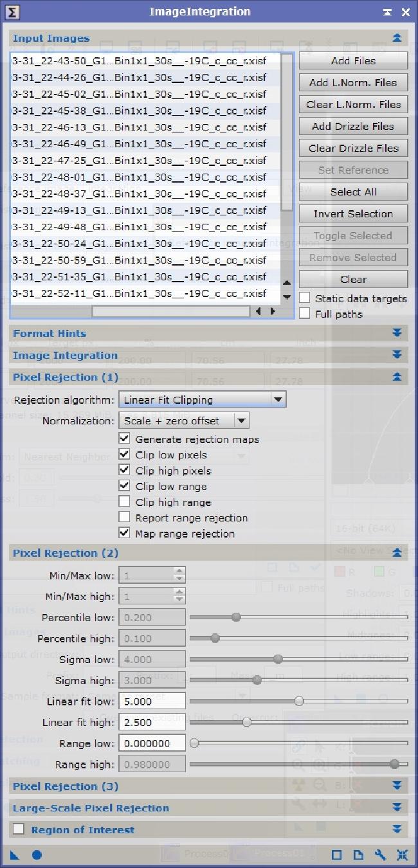
Task: Disable Clip low range checkbox
Action: 125,486
